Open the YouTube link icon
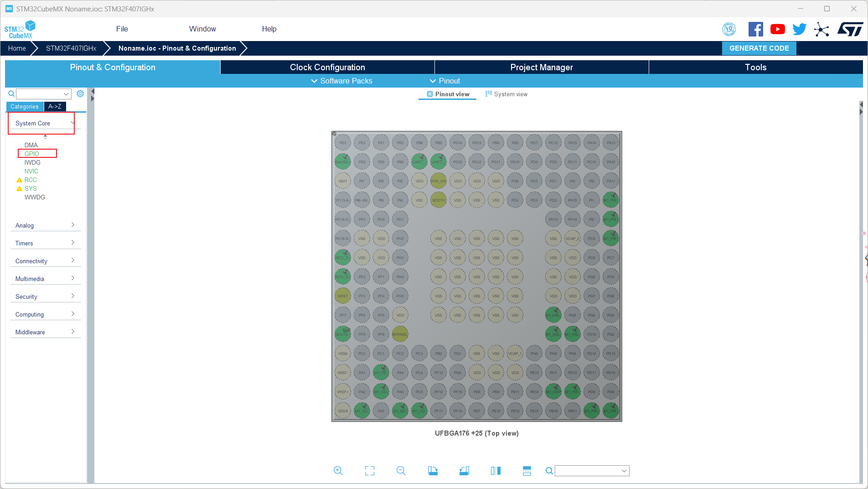The image size is (868, 489). tap(778, 29)
